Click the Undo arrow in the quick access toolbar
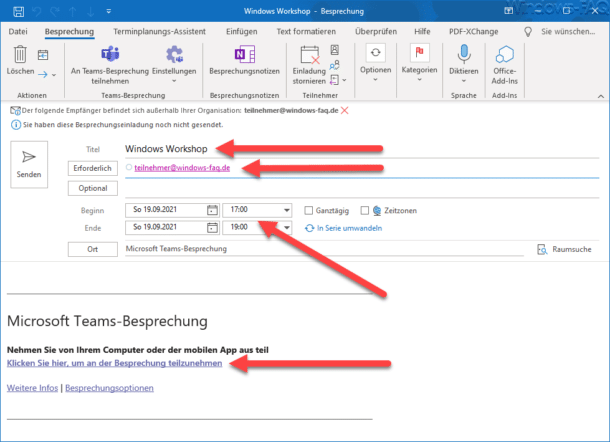Image resolution: width=610 pixels, height=442 pixels. (x=37, y=12)
